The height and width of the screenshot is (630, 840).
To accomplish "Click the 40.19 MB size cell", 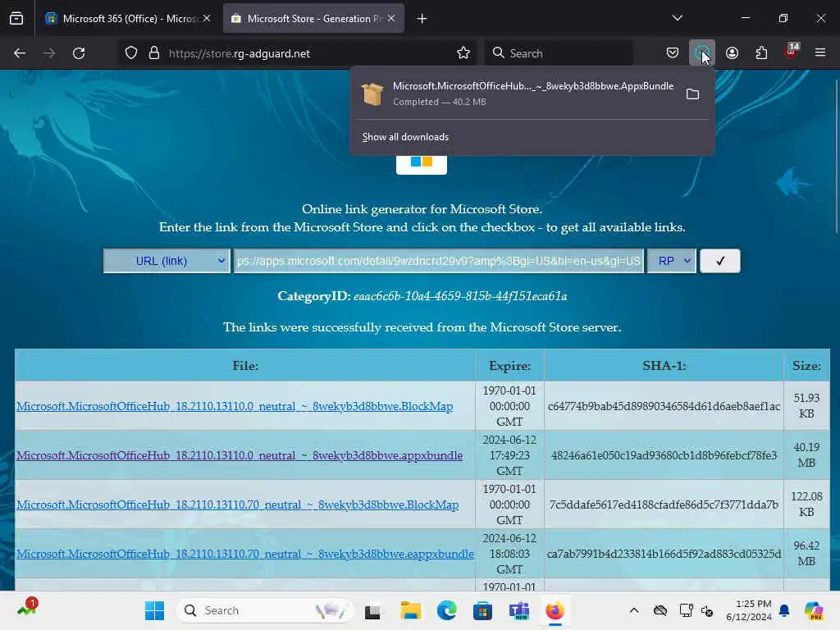I will coord(807,455).
